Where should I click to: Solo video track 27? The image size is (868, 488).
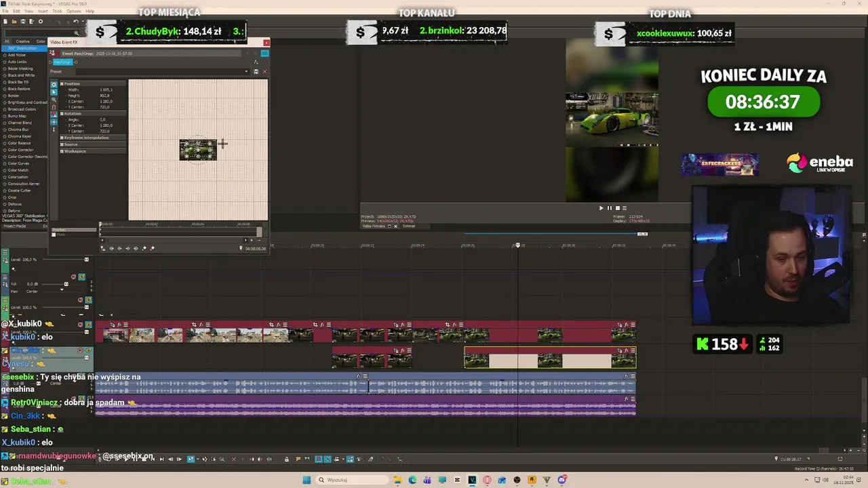pyautogui.click(x=88, y=300)
